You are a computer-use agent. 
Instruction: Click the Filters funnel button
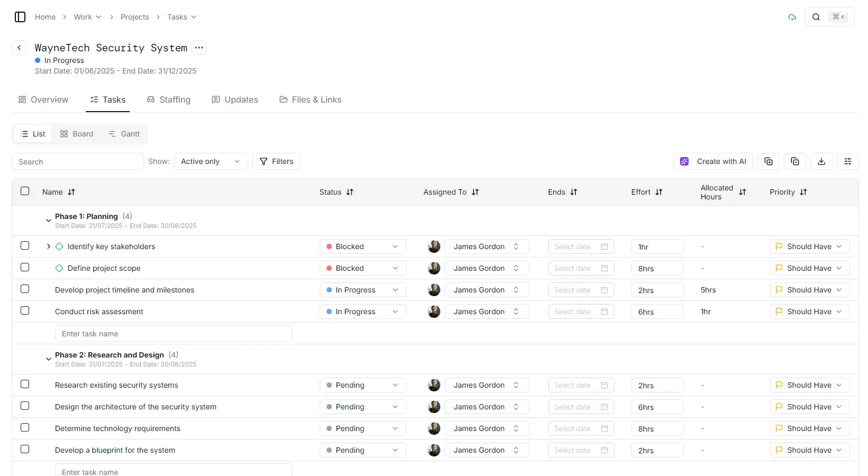pos(276,161)
